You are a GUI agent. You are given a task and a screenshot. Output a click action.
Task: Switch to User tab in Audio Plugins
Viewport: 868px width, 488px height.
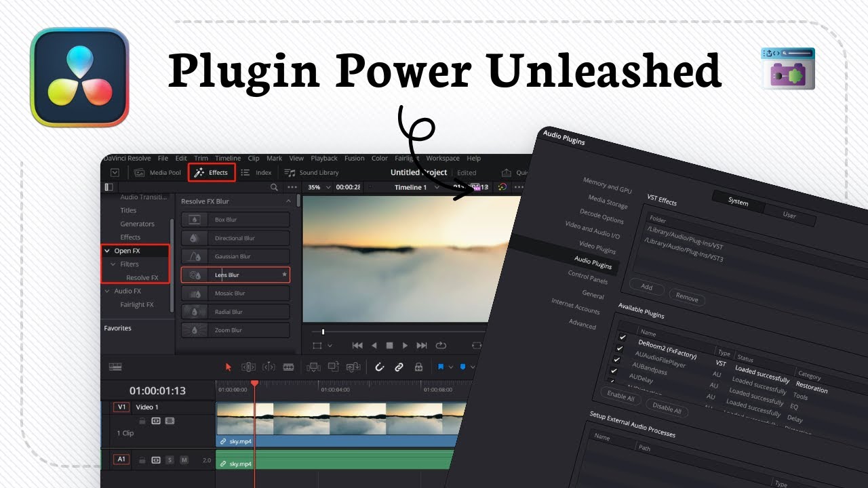tap(789, 216)
